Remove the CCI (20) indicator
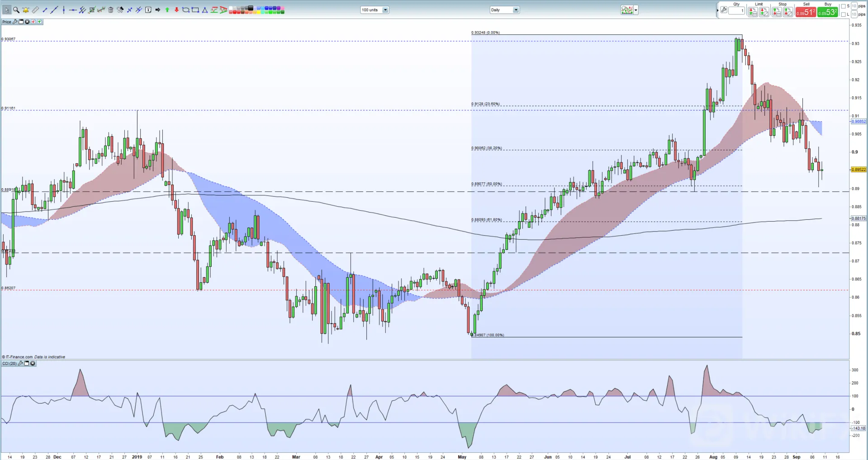Image resolution: width=868 pixels, height=460 pixels. tap(33, 363)
